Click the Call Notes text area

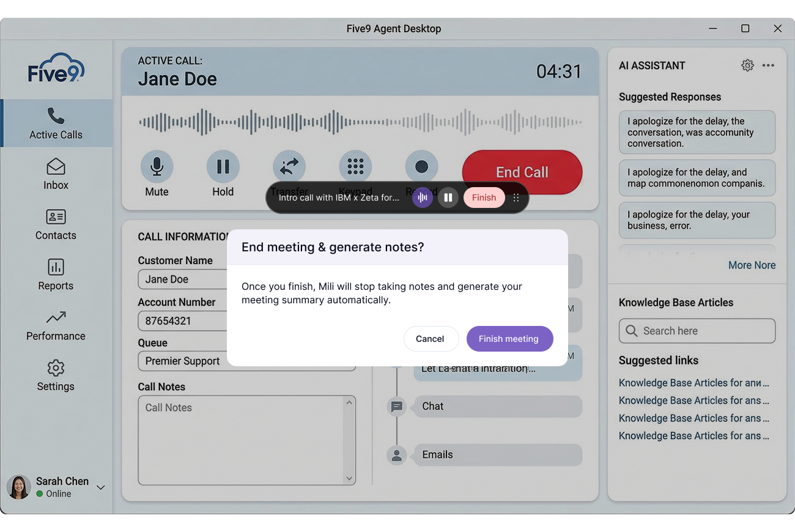tap(242, 440)
